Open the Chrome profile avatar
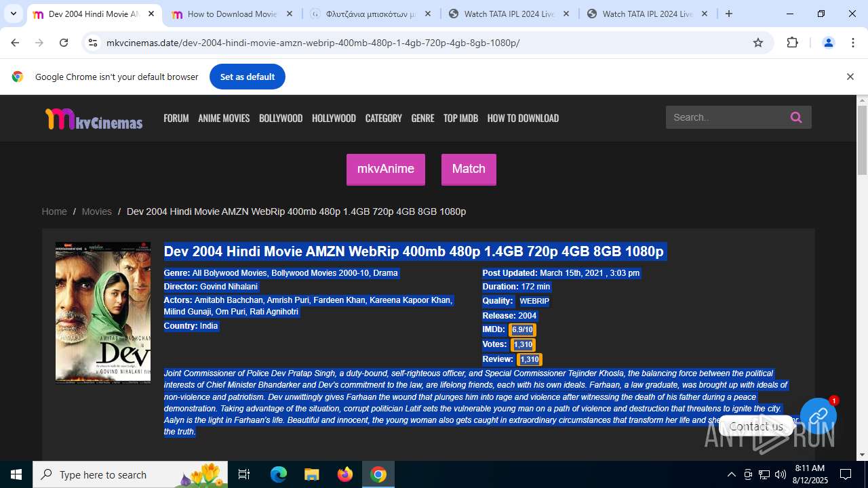This screenshot has height=488, width=868. click(828, 43)
